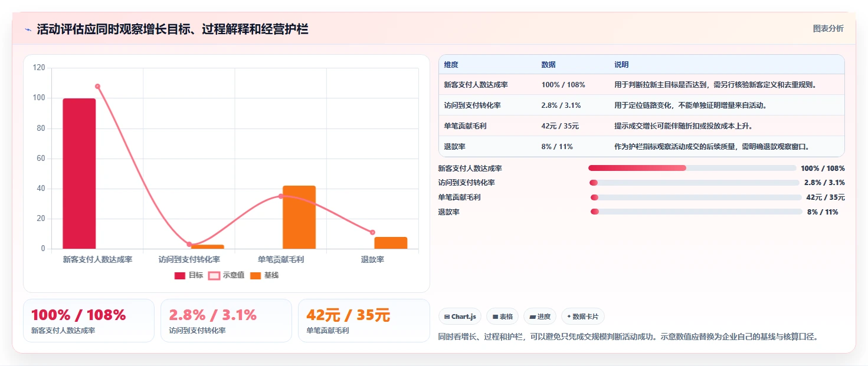868x366 pixels.
Task: Click y-axis tick label 60
Action: (x=41, y=159)
